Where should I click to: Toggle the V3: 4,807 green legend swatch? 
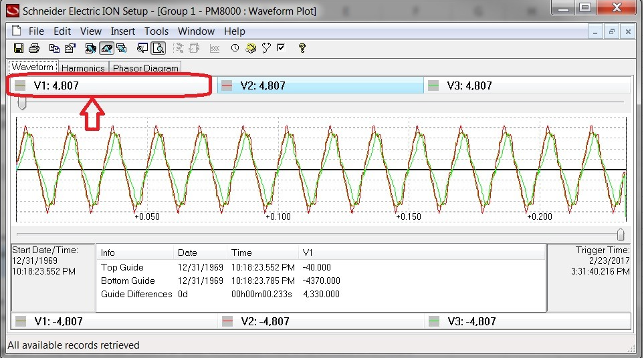tap(433, 85)
